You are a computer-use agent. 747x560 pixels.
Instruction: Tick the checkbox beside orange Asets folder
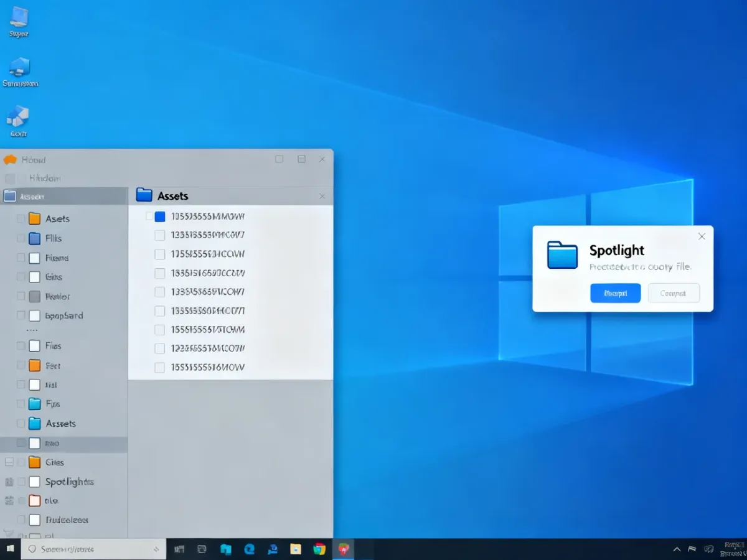coord(21,218)
